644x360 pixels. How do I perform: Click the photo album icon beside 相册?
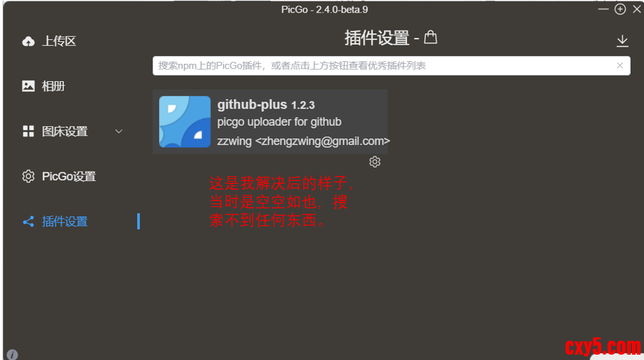point(29,86)
